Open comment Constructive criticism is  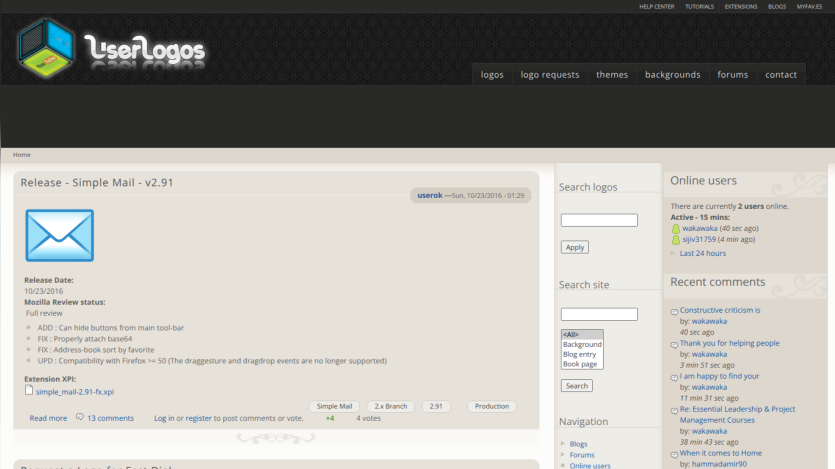click(x=720, y=310)
